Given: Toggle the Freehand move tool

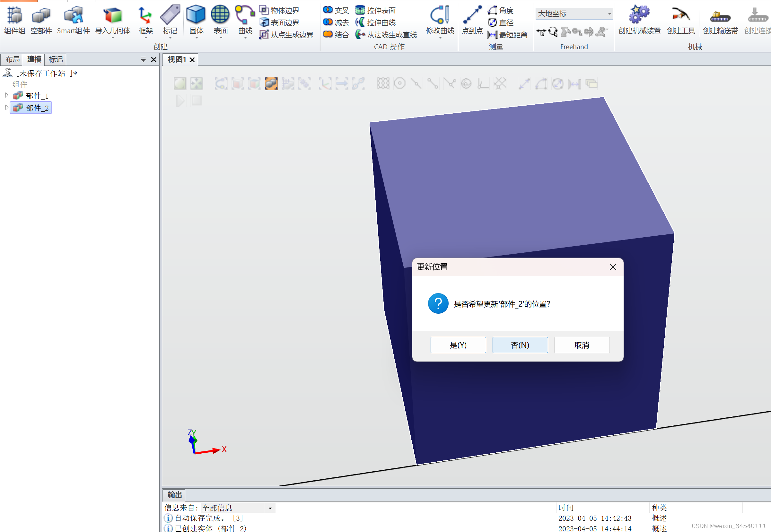Looking at the screenshot, I should [x=541, y=32].
